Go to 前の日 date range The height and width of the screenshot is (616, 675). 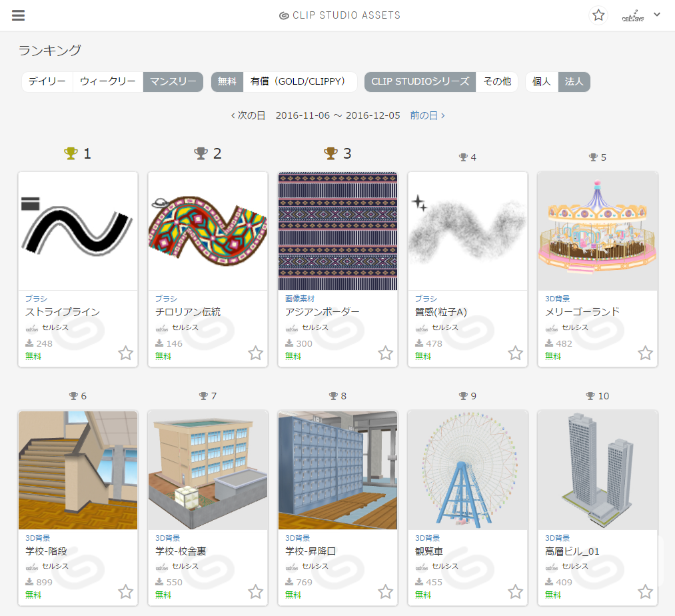tap(427, 115)
